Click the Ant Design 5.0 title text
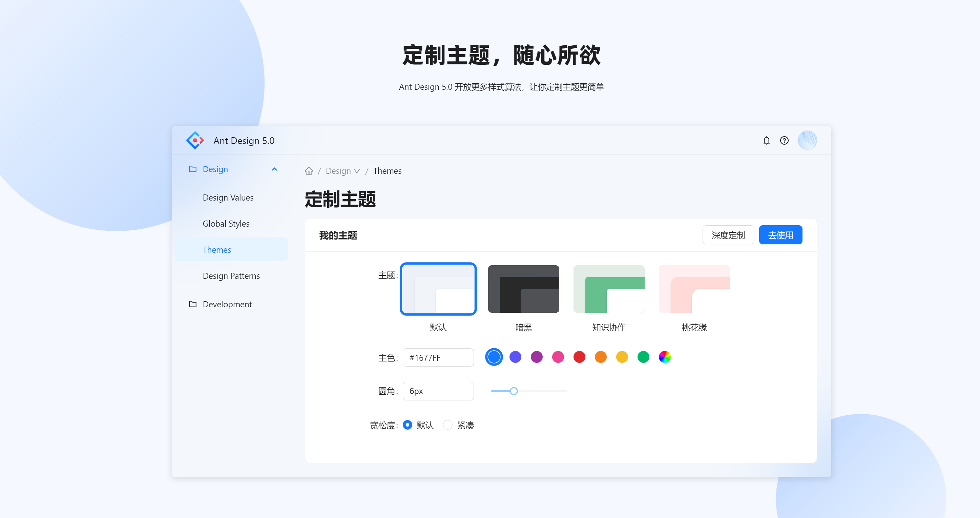Viewport: 980px width, 518px height. pos(244,141)
